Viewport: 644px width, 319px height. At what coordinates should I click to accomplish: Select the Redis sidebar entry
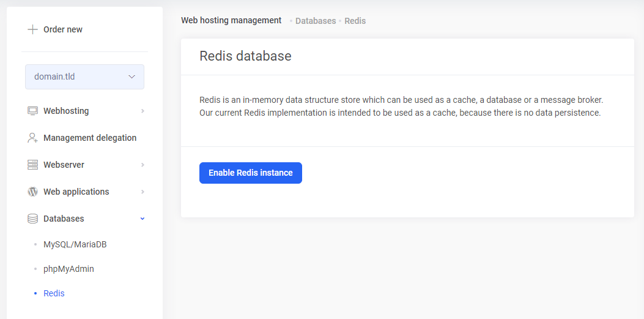coord(54,293)
